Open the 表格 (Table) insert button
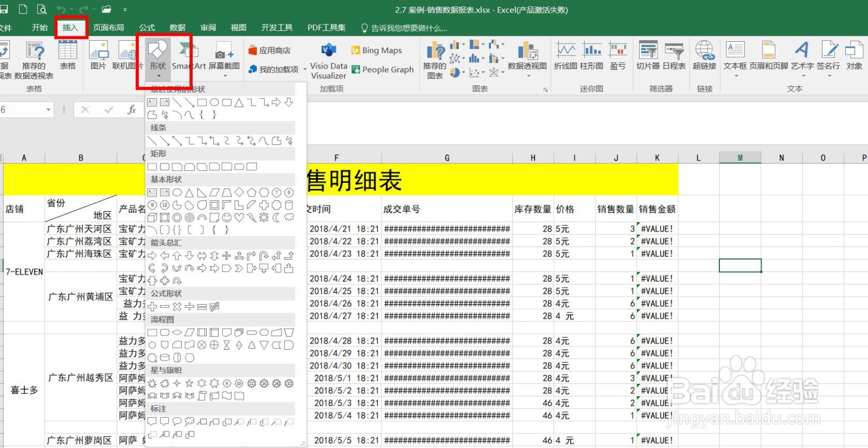 point(68,56)
